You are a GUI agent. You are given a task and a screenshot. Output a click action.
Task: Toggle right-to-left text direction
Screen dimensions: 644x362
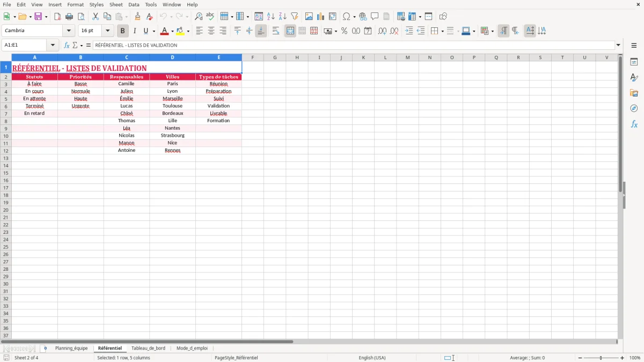click(515, 31)
